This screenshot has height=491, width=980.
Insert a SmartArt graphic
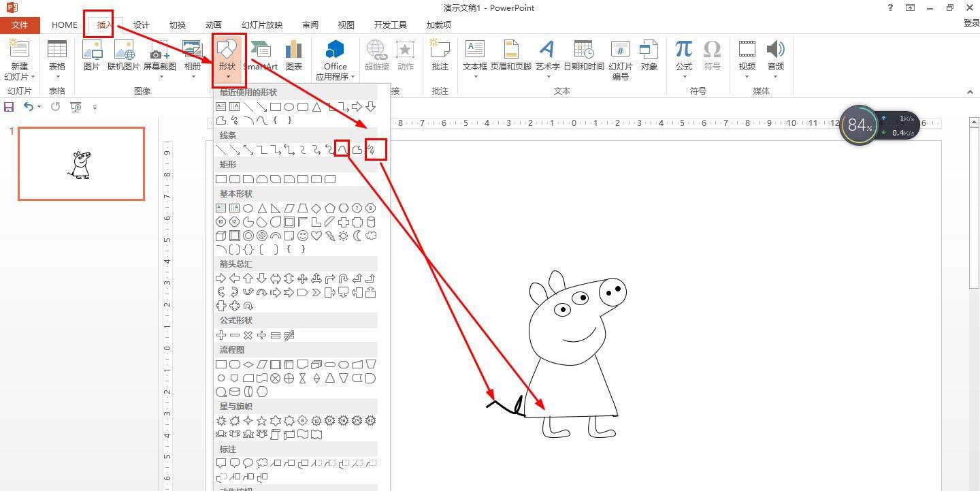coord(261,56)
